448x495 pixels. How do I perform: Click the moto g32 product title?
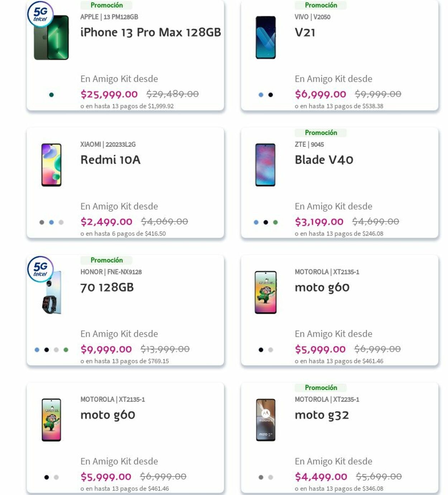(322, 415)
